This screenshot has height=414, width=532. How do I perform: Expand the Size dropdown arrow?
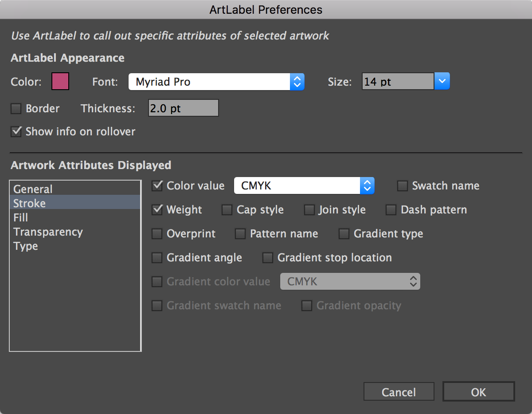pyautogui.click(x=442, y=81)
